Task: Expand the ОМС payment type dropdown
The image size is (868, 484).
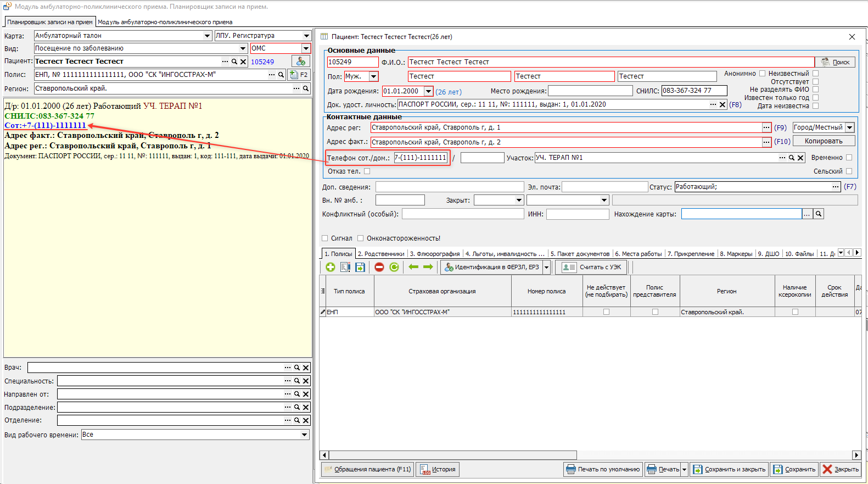Action: tap(306, 48)
